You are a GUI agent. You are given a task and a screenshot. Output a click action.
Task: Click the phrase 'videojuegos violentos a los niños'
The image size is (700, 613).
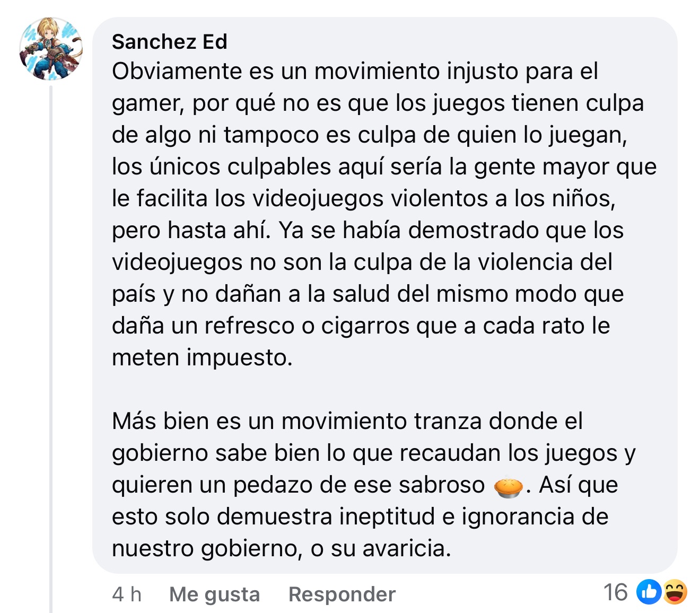[433, 199]
